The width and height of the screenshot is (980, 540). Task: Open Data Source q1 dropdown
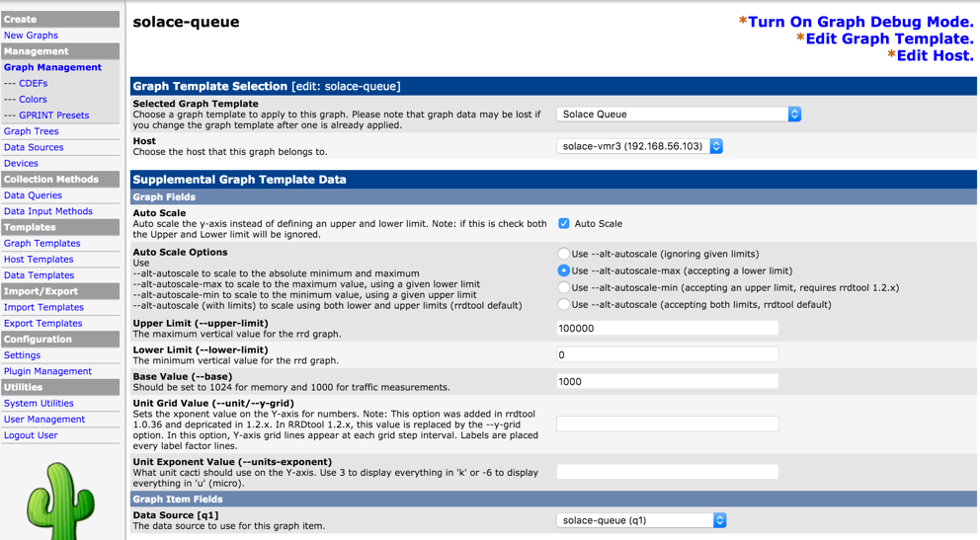[641, 520]
